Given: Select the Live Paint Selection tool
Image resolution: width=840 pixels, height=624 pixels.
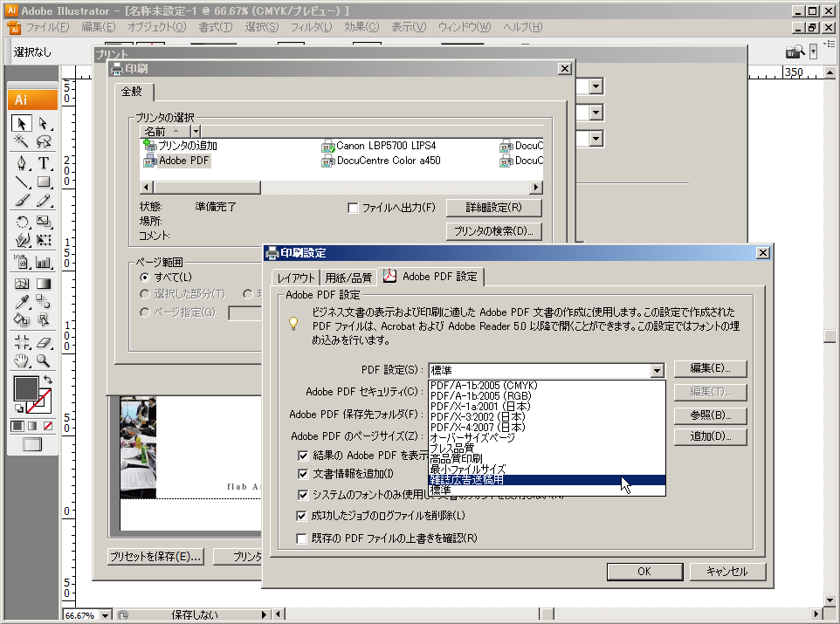Looking at the screenshot, I should pos(44,319).
